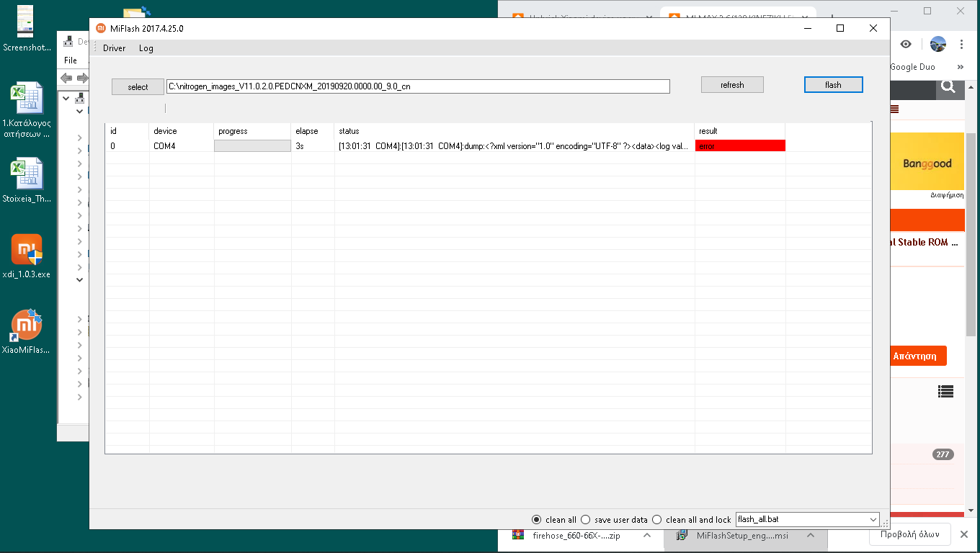980x553 pixels.
Task: Select the "save user data" option
Action: 585,520
